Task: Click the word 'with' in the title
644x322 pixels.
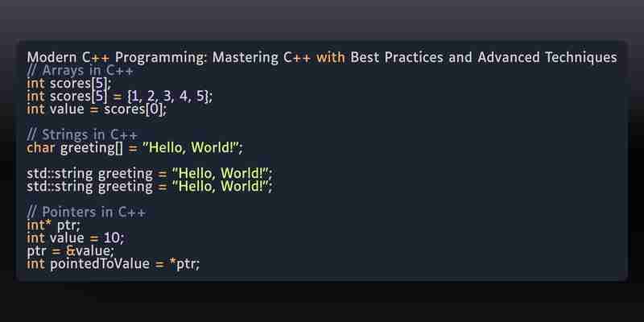Action: click(x=330, y=57)
